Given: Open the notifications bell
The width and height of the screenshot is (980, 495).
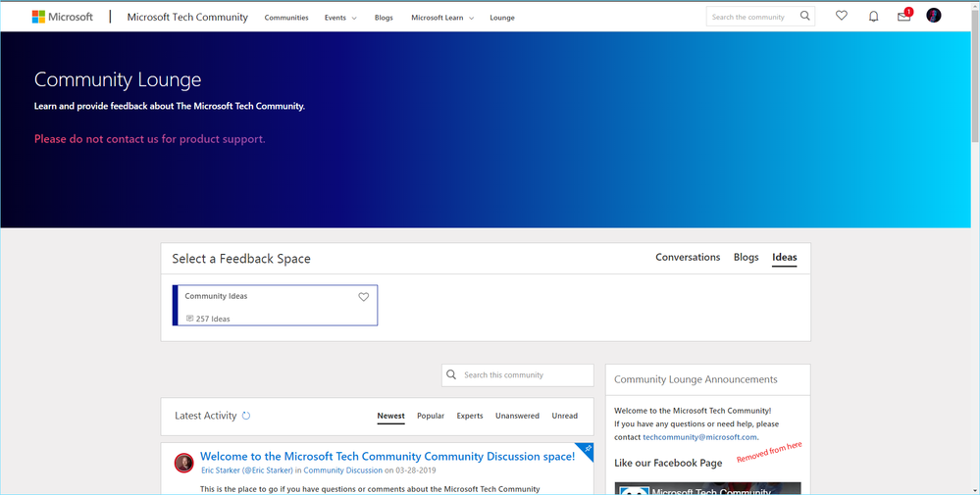Looking at the screenshot, I should tap(873, 17).
